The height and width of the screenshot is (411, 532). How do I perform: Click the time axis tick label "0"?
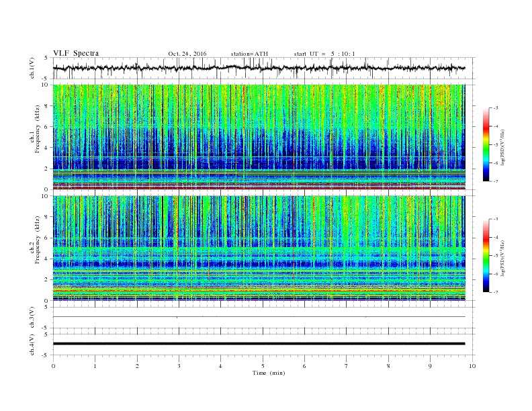click(x=53, y=366)
